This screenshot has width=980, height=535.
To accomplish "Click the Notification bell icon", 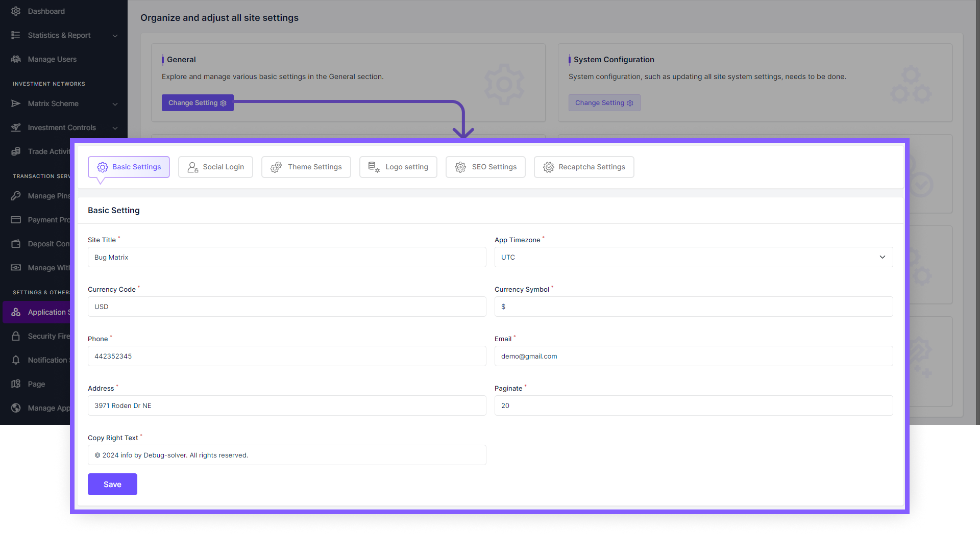I will coord(16,360).
